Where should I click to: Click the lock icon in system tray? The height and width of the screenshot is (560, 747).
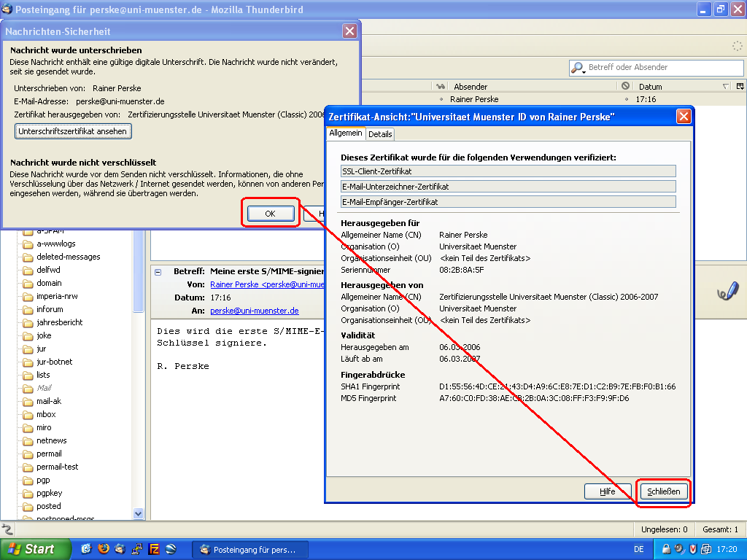(665, 549)
